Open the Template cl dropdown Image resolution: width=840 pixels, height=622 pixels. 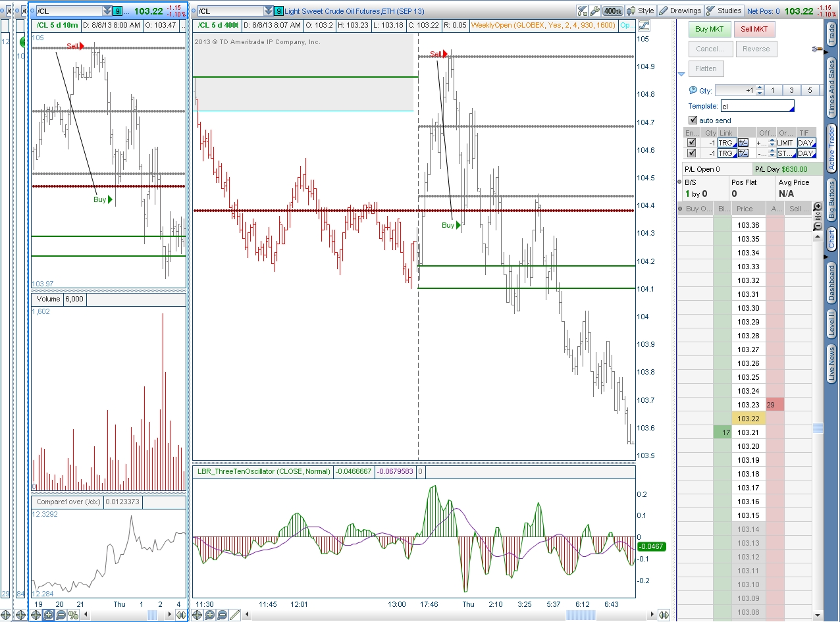[x=757, y=106]
